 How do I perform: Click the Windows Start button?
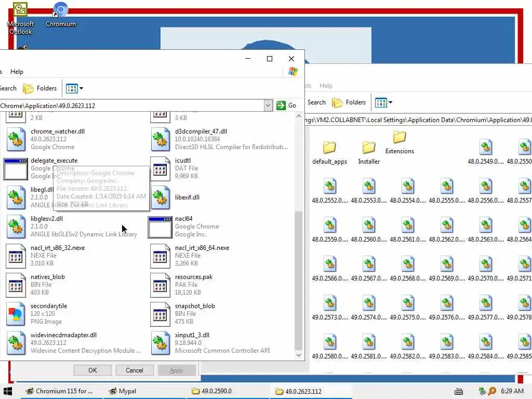[8, 391]
